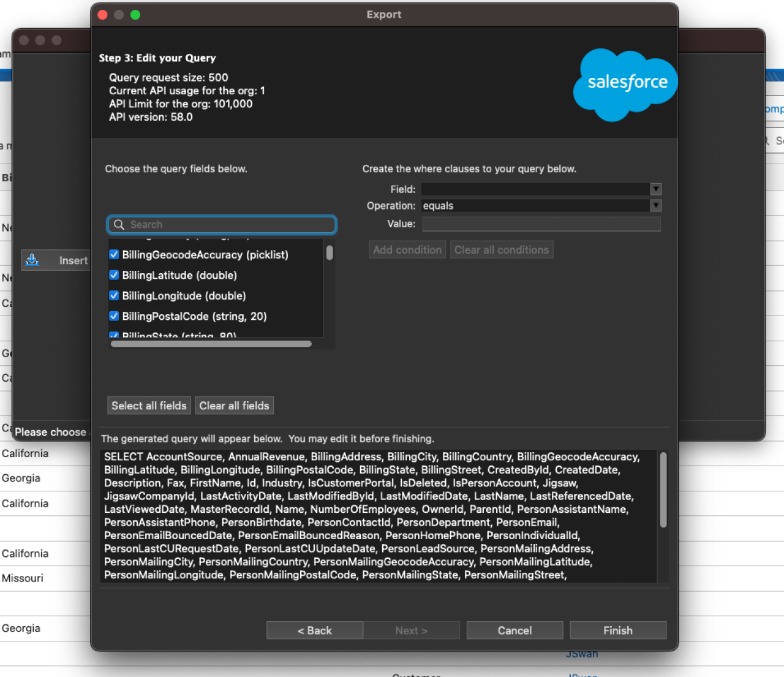Viewport: 784px width, 677px height.
Task: Open the Operation dropdown arrow
Action: coord(656,206)
